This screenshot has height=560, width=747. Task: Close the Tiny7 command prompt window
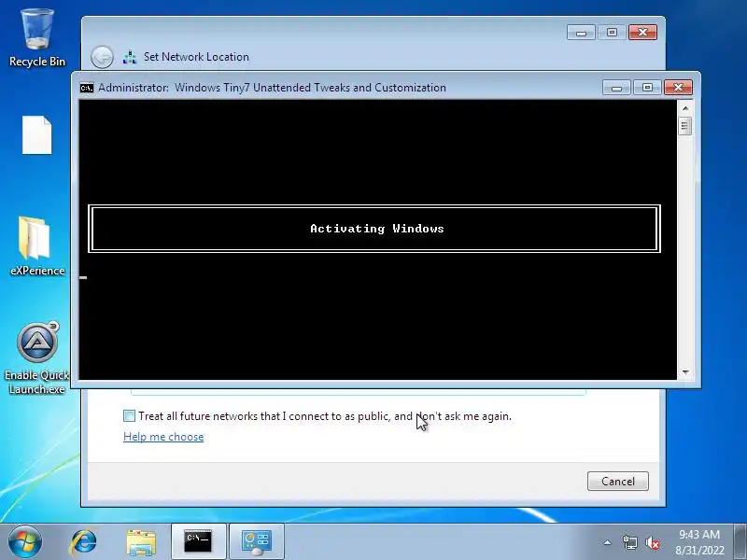[x=679, y=88]
